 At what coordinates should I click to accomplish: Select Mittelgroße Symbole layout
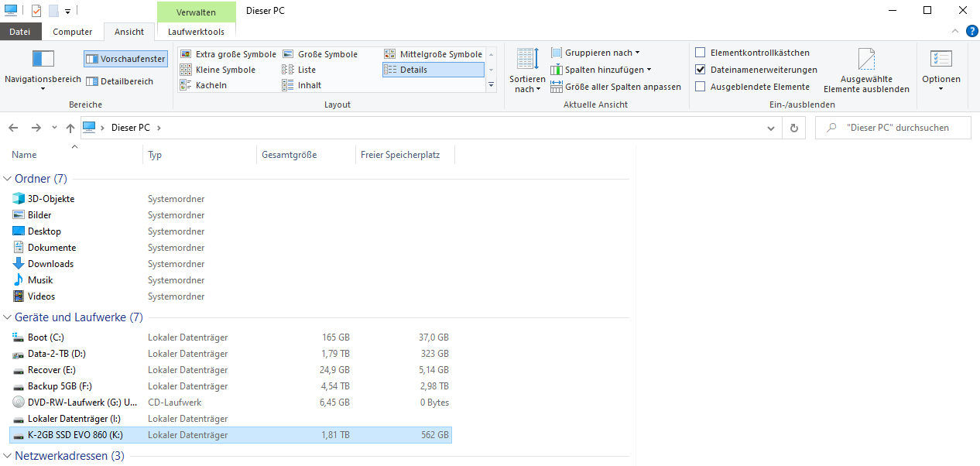tap(433, 54)
